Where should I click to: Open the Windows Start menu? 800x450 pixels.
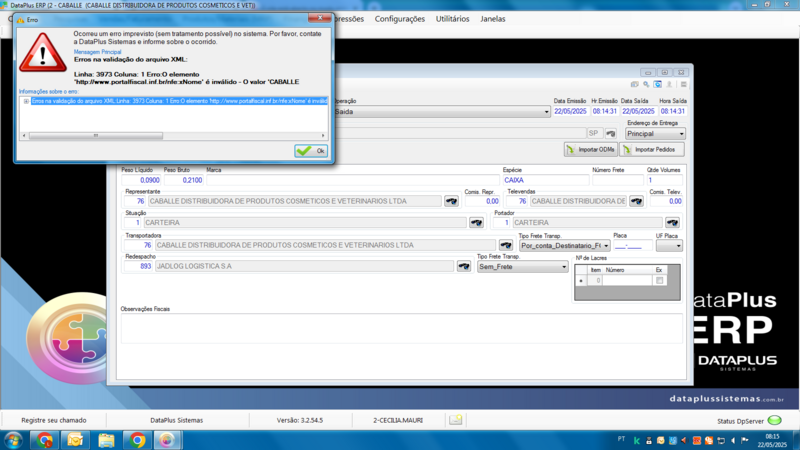tap(13, 440)
